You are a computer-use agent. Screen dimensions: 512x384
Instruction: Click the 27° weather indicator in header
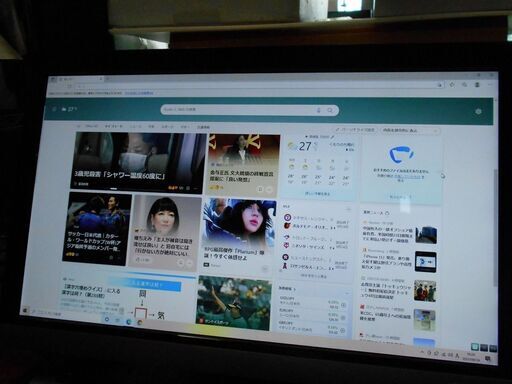point(69,109)
